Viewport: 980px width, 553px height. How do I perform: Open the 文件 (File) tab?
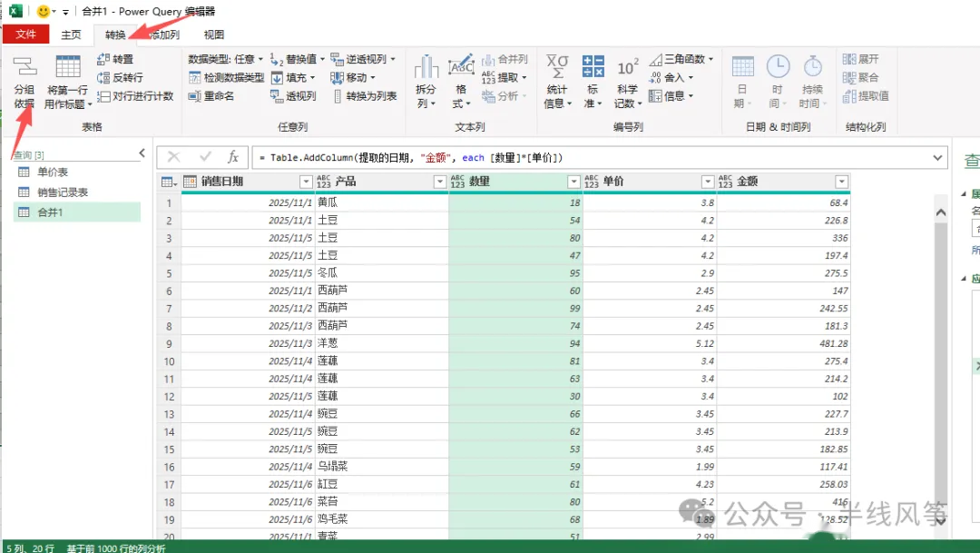(25, 34)
